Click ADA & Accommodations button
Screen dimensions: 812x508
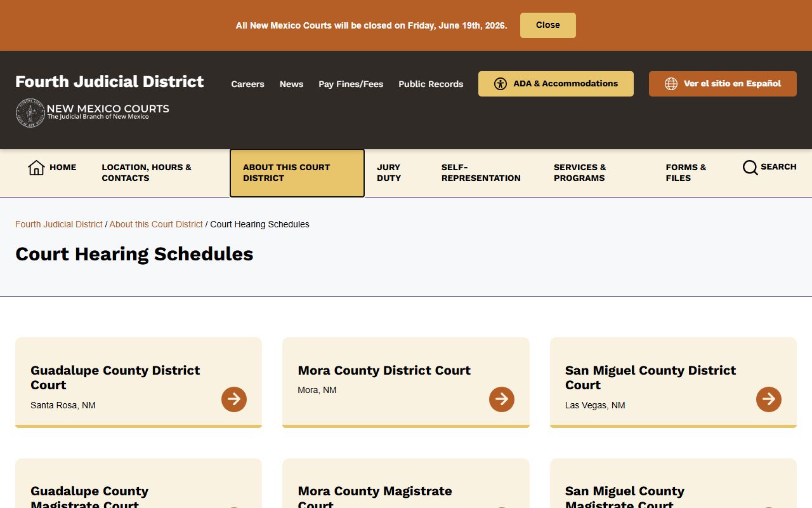coord(556,84)
